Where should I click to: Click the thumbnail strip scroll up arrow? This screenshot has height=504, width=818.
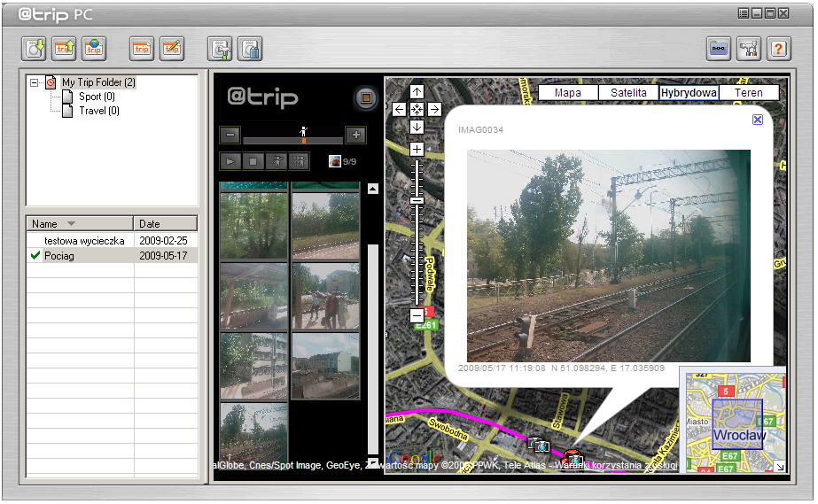[373, 189]
